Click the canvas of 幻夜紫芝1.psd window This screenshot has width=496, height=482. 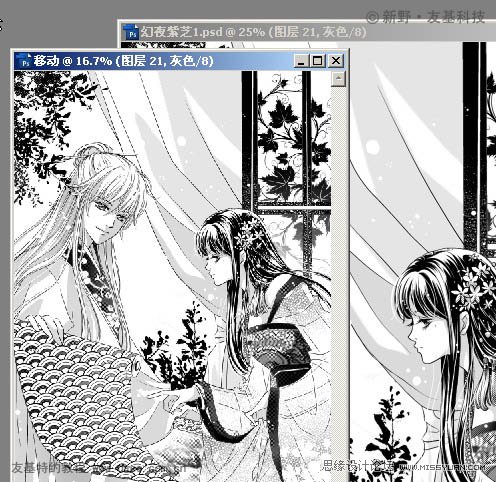[x=423, y=262]
